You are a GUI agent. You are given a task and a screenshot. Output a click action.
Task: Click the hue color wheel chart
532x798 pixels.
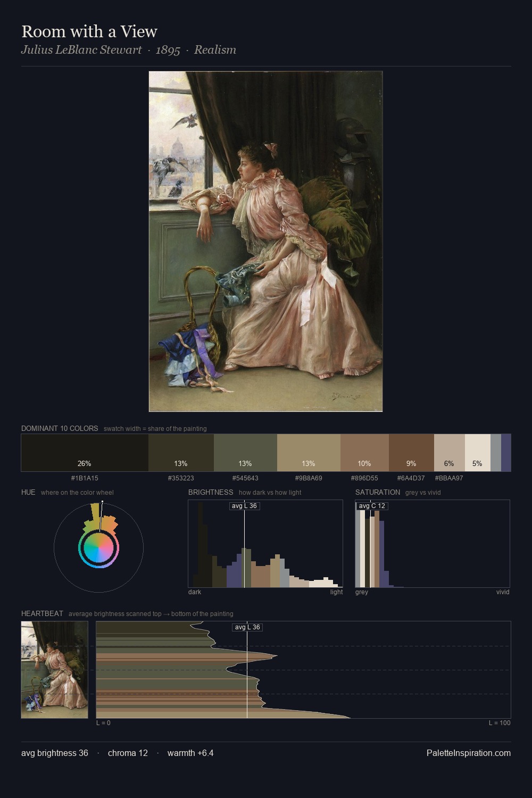pos(98,547)
